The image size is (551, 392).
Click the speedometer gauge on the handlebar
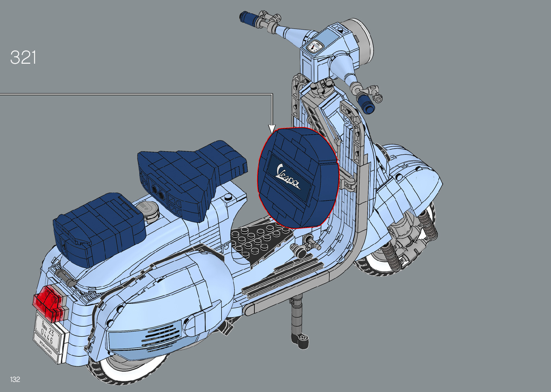click(x=316, y=47)
